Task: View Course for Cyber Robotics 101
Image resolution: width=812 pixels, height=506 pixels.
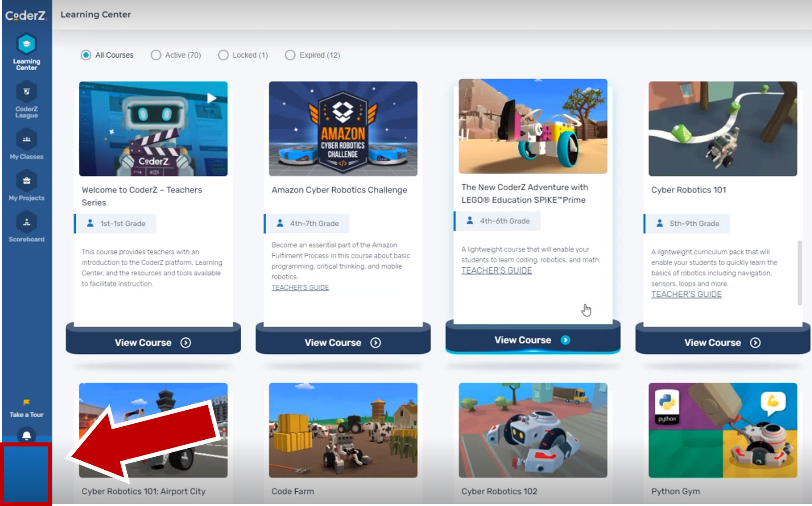Action: (x=722, y=343)
